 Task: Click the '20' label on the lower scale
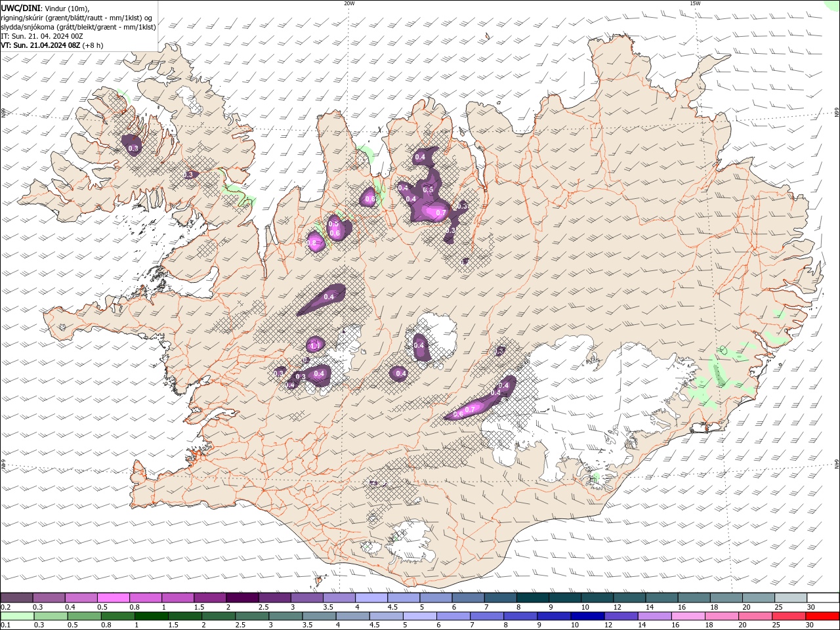(742, 625)
